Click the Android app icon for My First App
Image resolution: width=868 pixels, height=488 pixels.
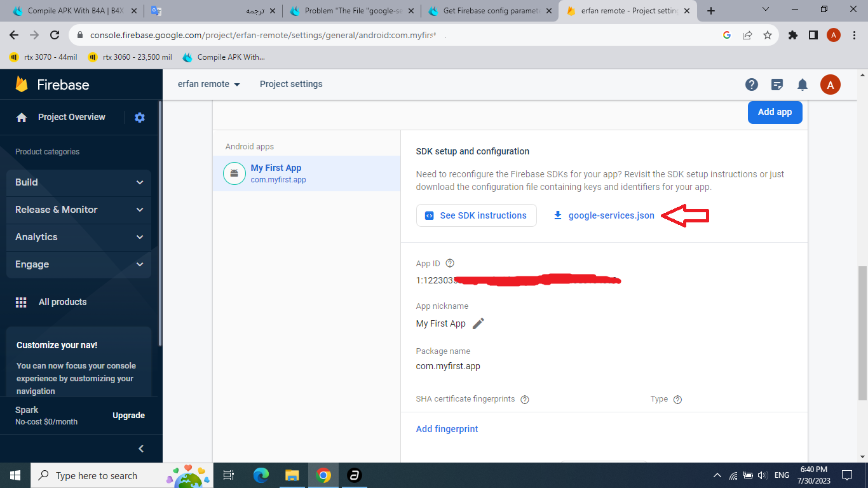point(234,173)
